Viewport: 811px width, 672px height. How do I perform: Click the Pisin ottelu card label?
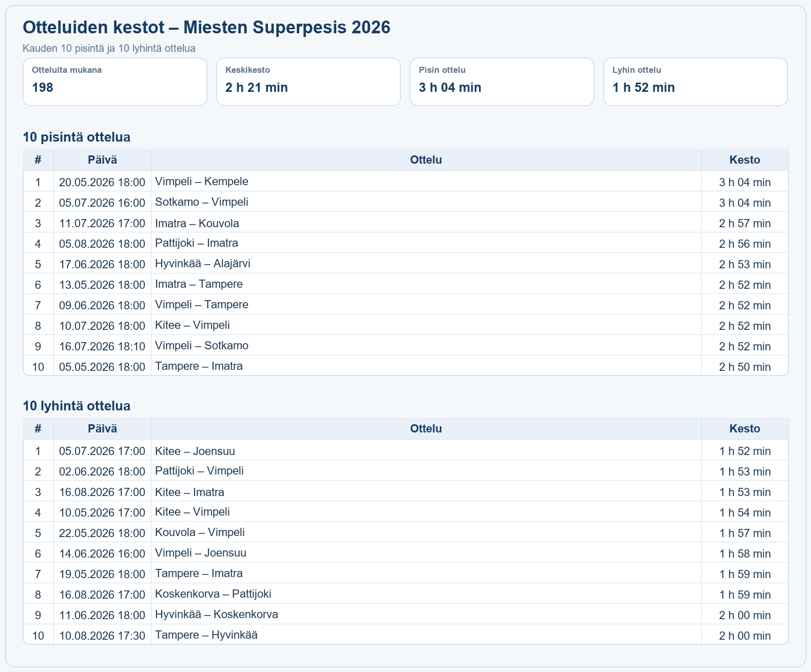[x=442, y=70]
